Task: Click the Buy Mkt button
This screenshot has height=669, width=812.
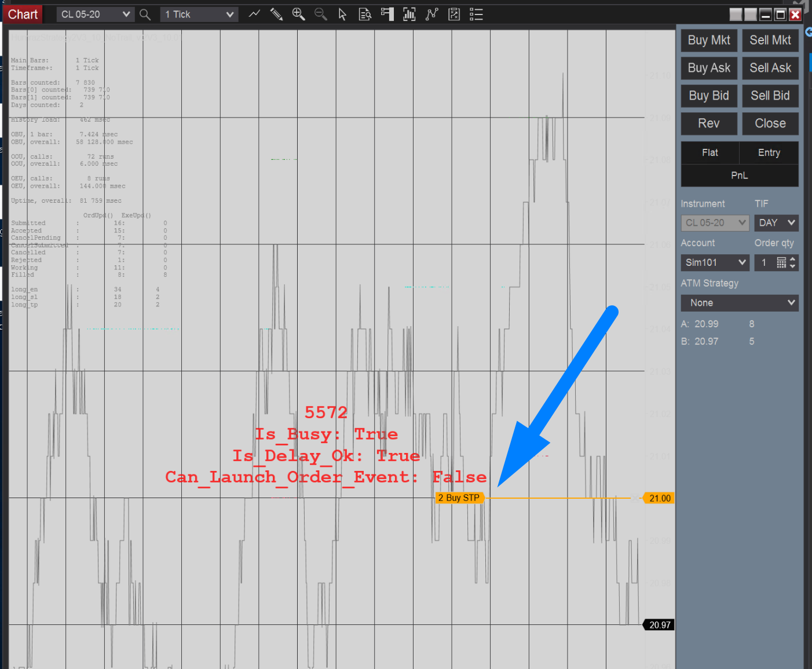Action: (709, 41)
